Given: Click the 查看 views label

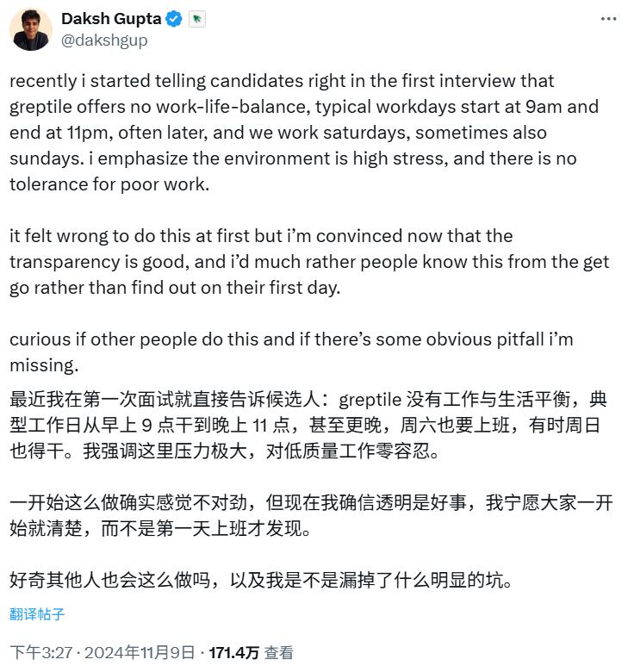Looking at the screenshot, I should [278, 652].
